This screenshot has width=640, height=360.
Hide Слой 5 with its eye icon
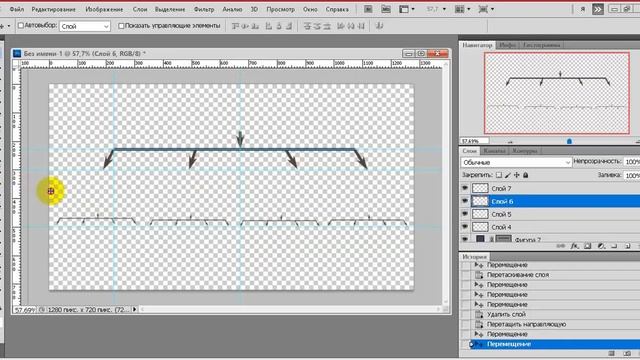(x=465, y=214)
